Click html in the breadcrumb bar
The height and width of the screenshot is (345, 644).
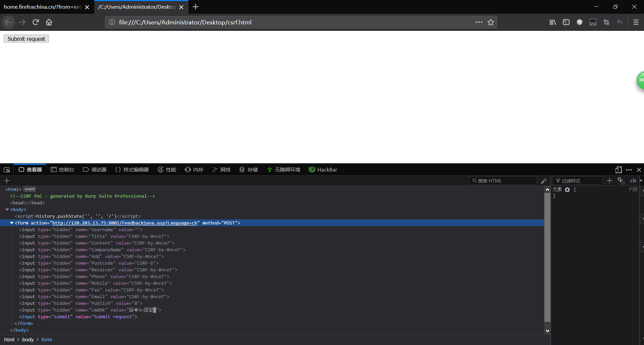[9, 340]
